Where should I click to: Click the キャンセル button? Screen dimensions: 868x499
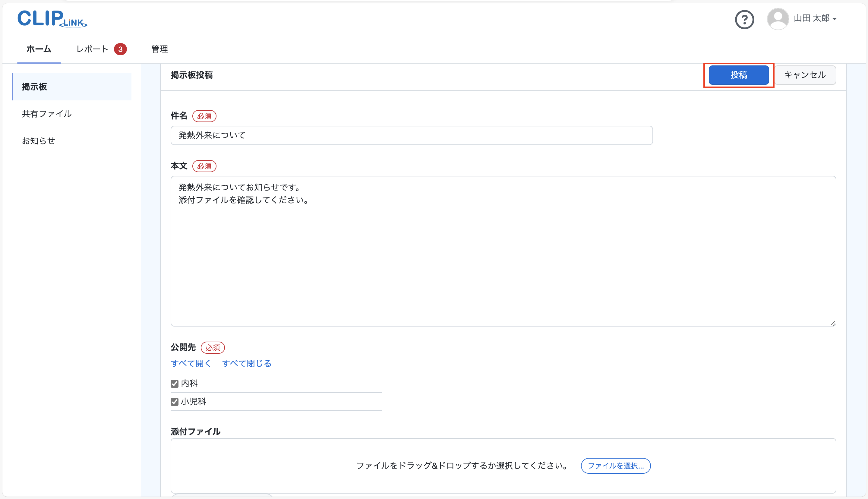pos(805,75)
